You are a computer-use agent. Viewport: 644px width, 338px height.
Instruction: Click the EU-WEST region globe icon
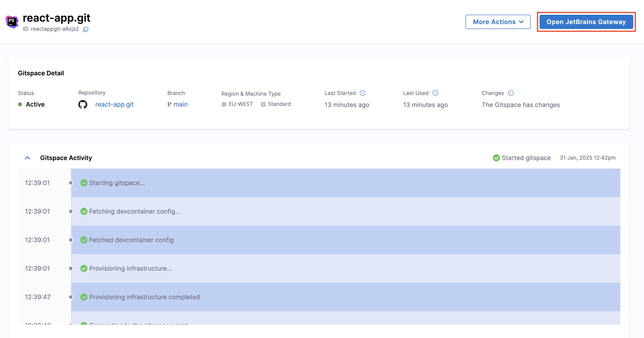tap(224, 104)
